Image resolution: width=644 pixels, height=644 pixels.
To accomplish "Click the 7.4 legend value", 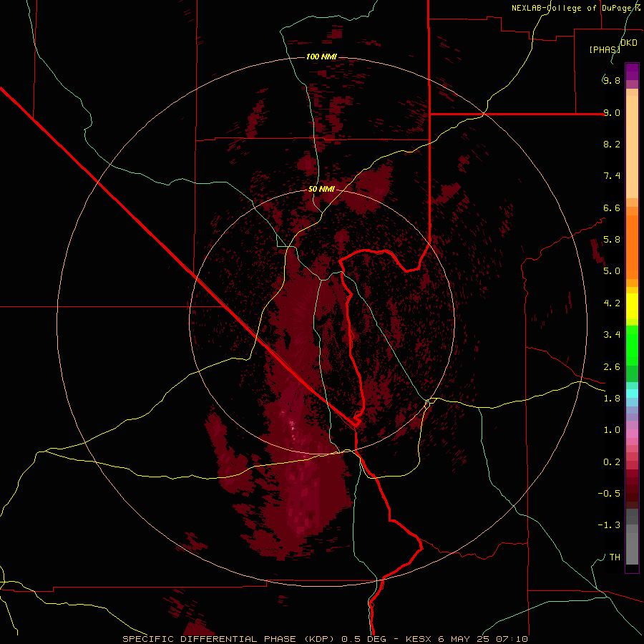I will click(612, 176).
